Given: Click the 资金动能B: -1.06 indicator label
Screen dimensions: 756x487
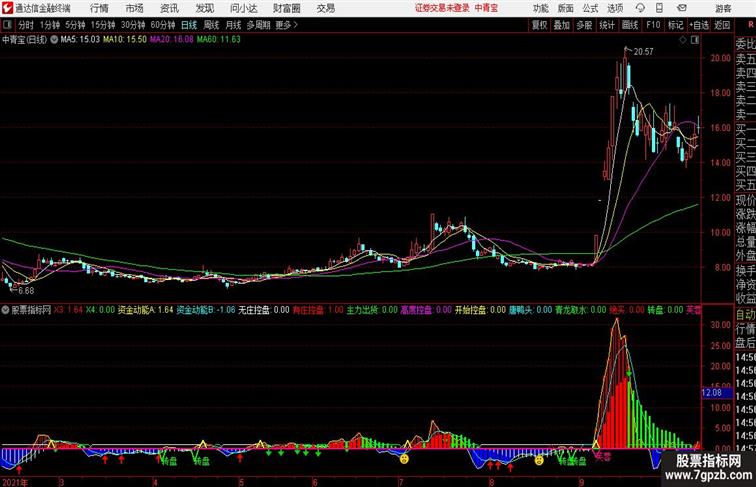Looking at the screenshot, I should point(206,310).
